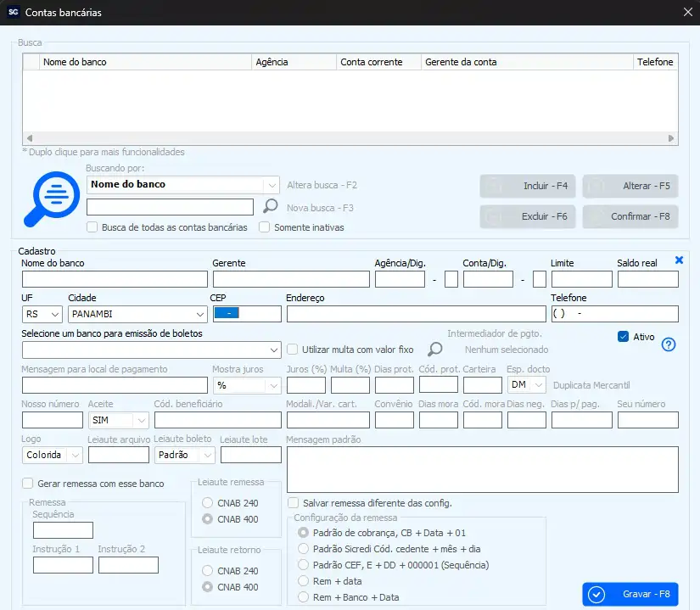Click the Incluir - F4 button
The height and width of the screenshot is (610, 700).
tap(528, 186)
